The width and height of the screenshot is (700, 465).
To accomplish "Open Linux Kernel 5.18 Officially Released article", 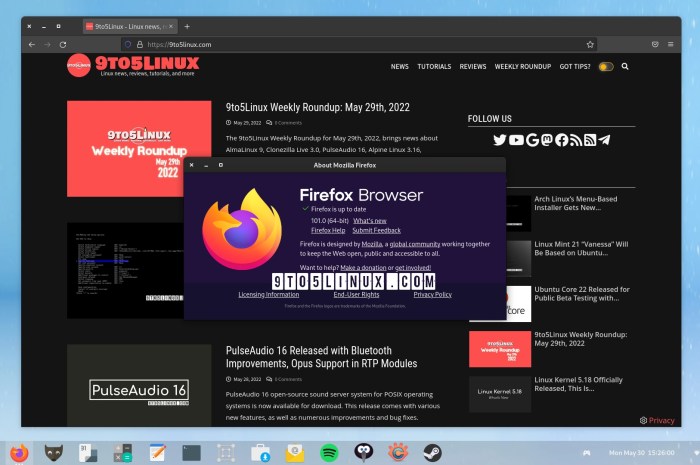I will coord(578,384).
